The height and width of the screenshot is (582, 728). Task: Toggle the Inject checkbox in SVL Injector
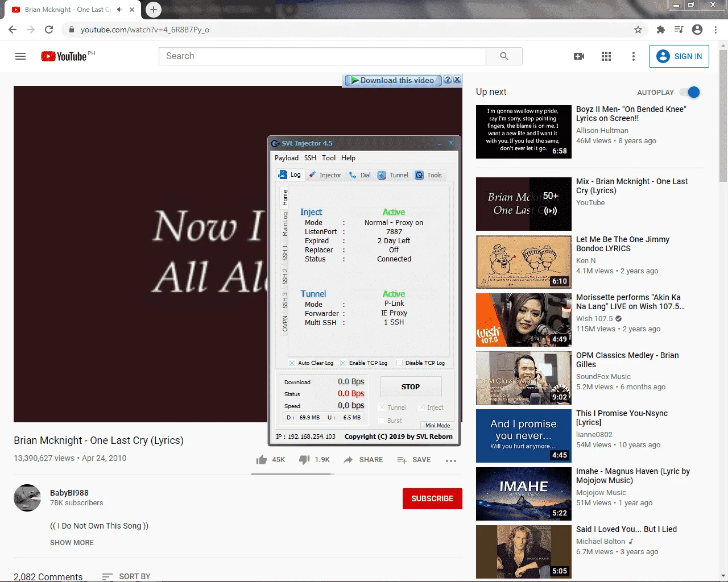coord(421,408)
